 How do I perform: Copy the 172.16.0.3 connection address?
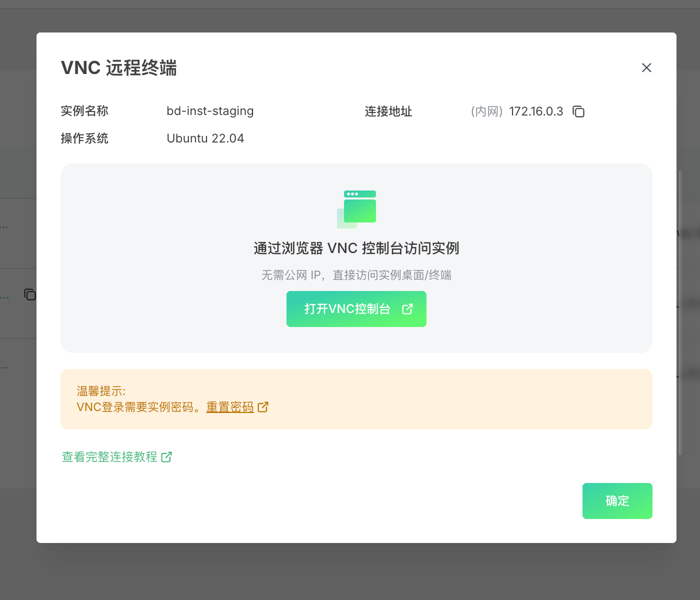578,111
